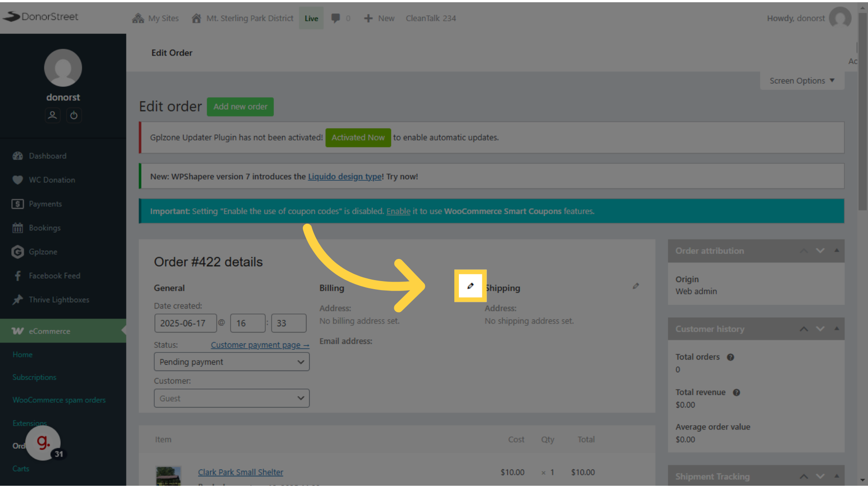Image resolution: width=868 pixels, height=488 pixels.
Task: Open Gplzone in sidebar
Action: 43,252
